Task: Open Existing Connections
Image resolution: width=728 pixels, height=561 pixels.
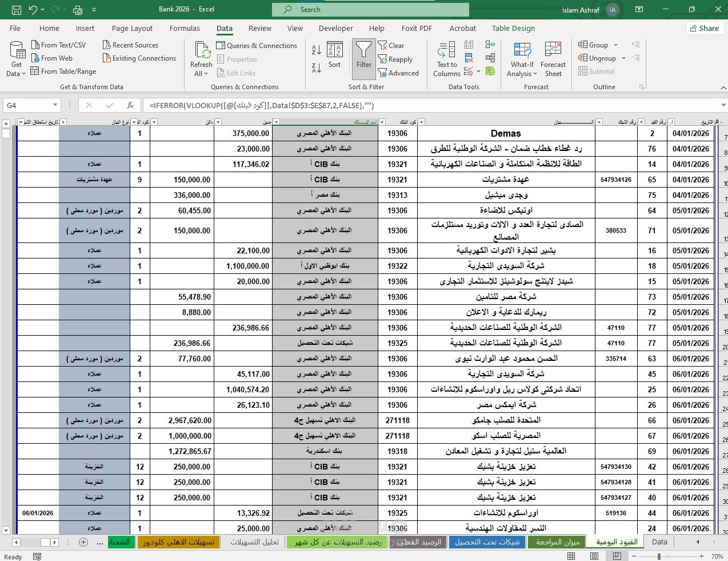Action: pos(139,58)
